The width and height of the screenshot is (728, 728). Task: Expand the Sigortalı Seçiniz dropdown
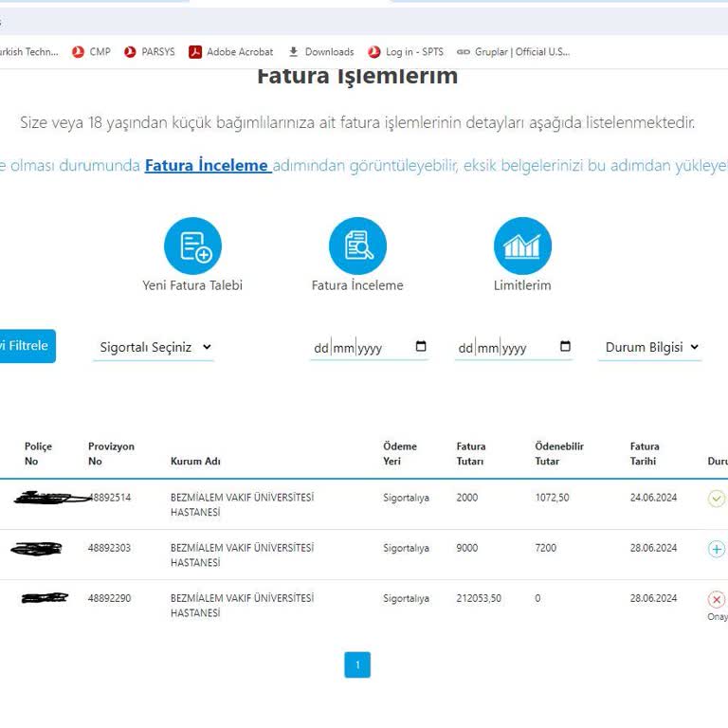click(154, 347)
